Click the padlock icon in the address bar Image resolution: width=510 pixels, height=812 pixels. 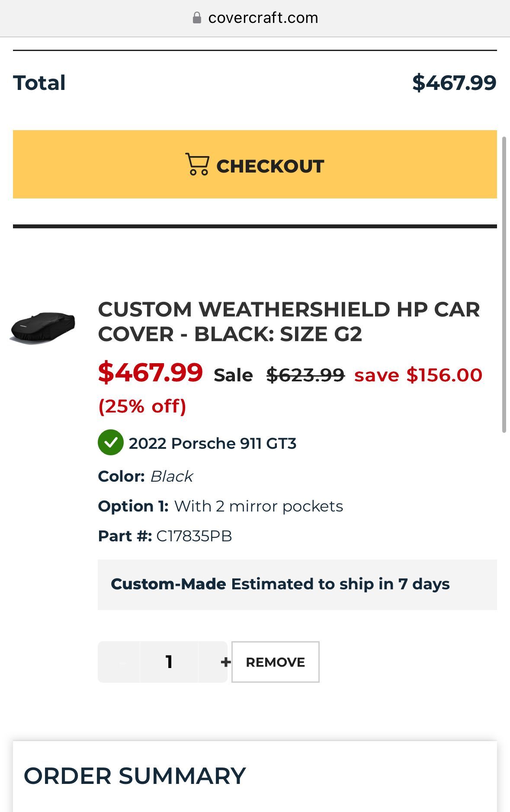[197, 18]
